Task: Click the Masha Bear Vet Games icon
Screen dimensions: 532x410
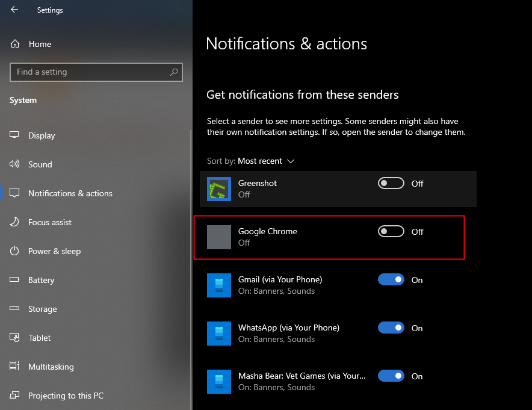Action: 219,382
